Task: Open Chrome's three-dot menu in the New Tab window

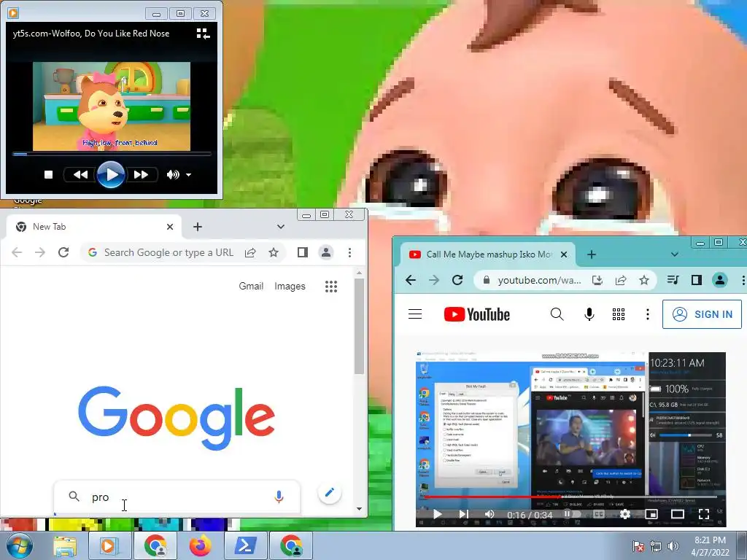Action: click(x=349, y=252)
